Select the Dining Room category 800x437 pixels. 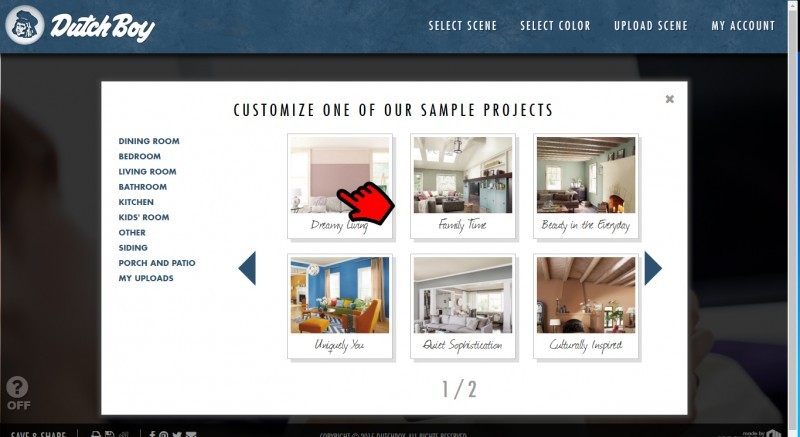(149, 141)
